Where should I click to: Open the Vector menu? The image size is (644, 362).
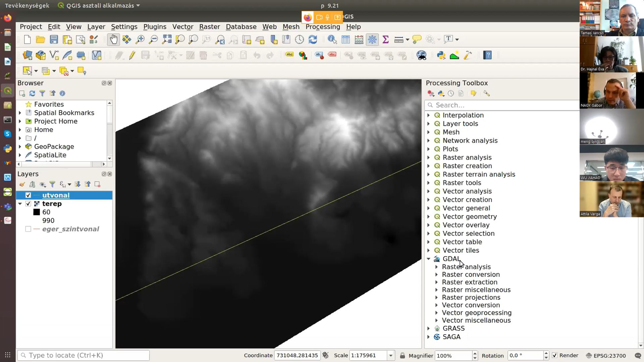click(x=183, y=27)
